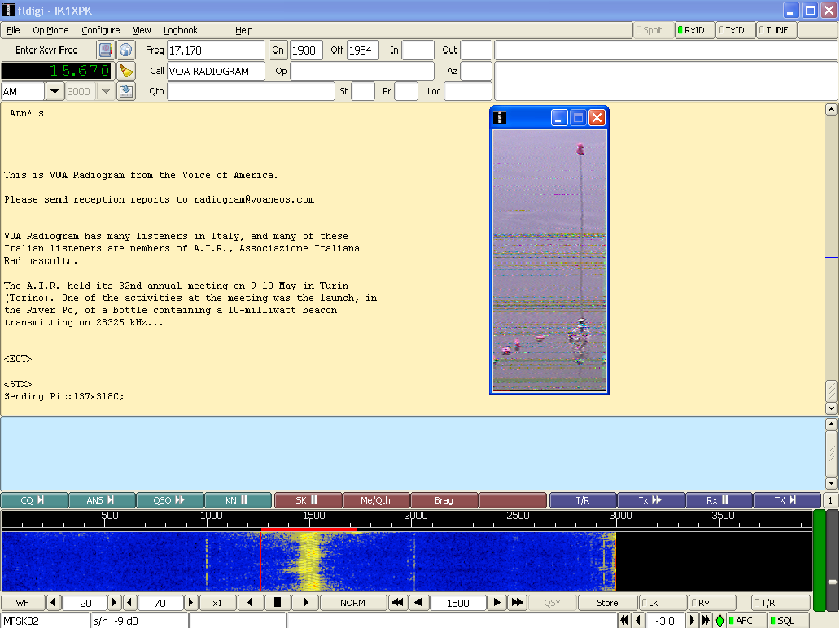
Task: Toggle AFC off
Action: pos(746,621)
